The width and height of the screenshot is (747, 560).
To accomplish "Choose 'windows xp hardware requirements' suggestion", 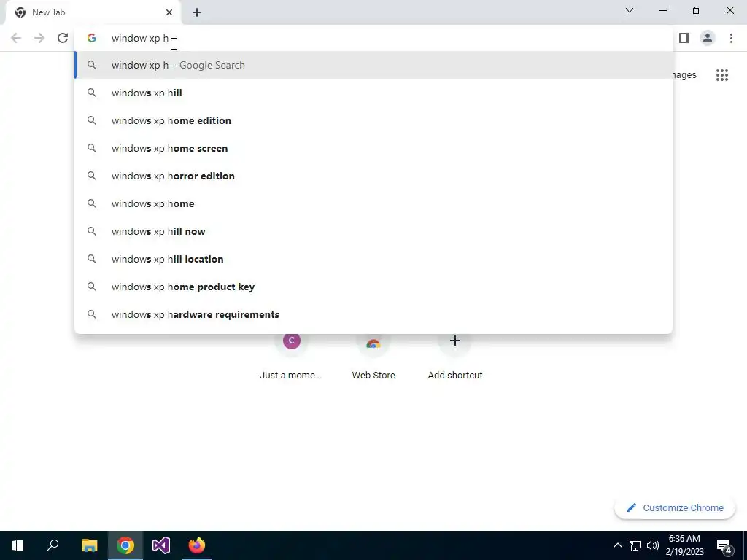I will pyautogui.click(x=373, y=314).
